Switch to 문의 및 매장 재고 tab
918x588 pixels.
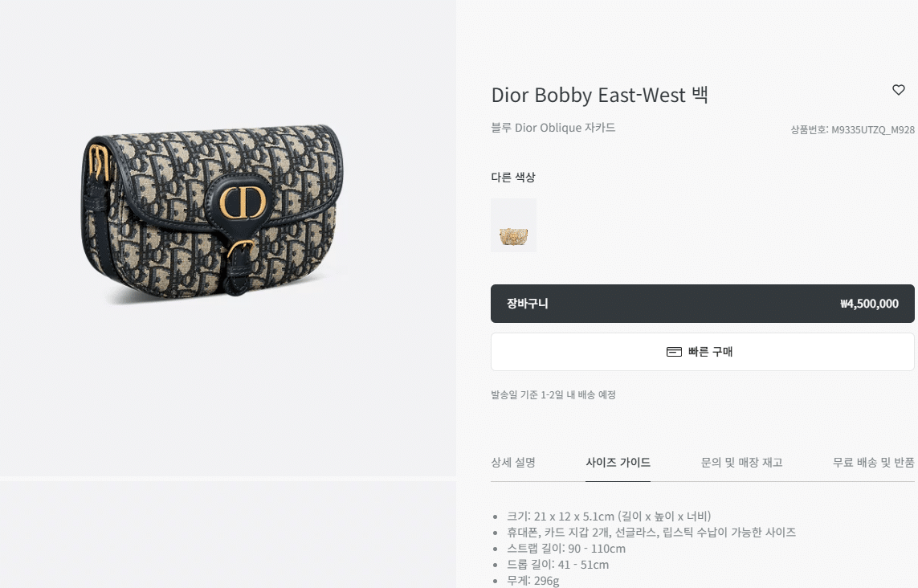[x=741, y=462]
